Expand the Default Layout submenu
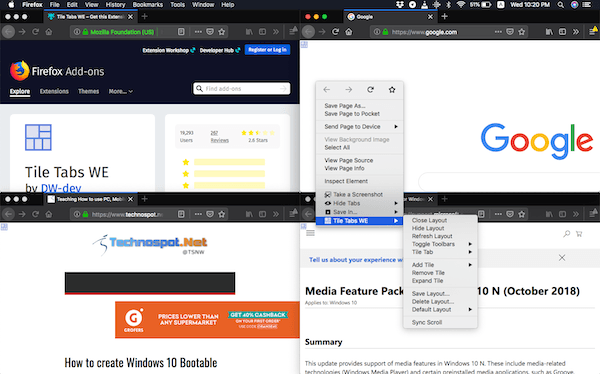This screenshot has width=600, height=374. (440, 309)
